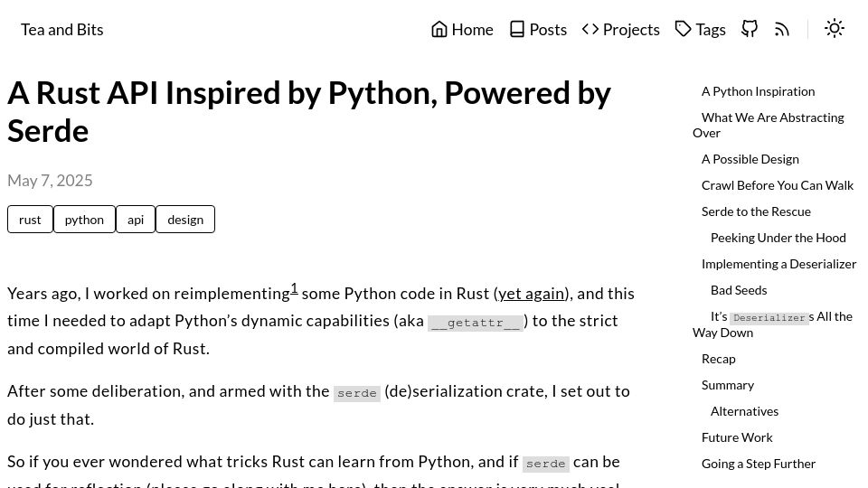Open the Tags nav link
Screen dimensions: 868x488
click(x=700, y=29)
